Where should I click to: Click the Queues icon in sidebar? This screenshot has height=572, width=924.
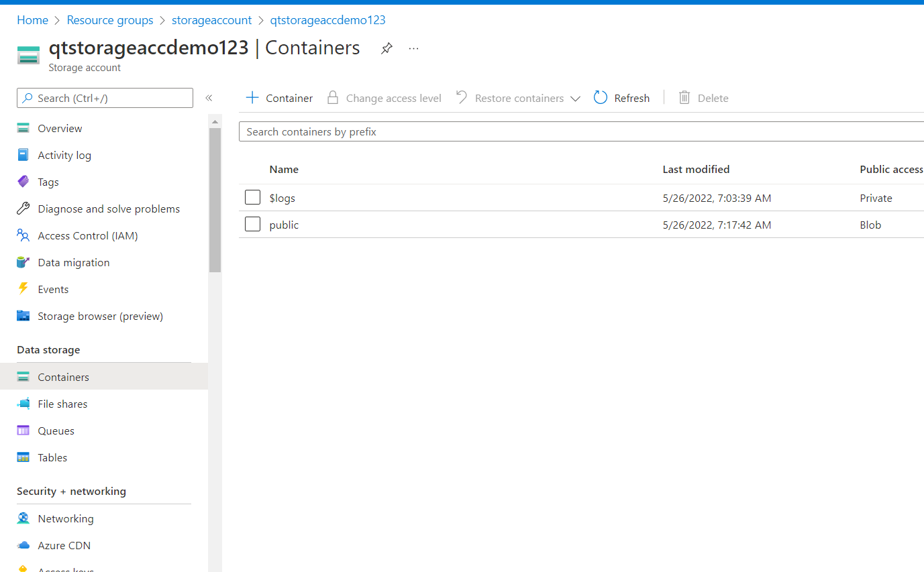23,431
